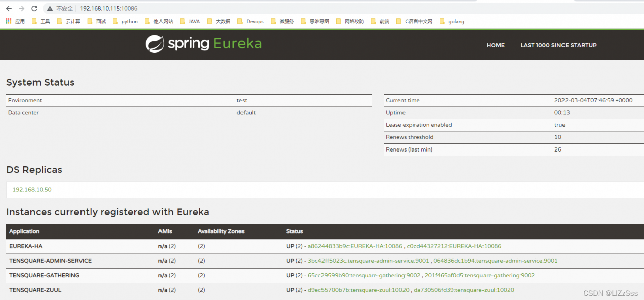
Task: Click the Lease expiration enabled value true
Action: click(560, 125)
